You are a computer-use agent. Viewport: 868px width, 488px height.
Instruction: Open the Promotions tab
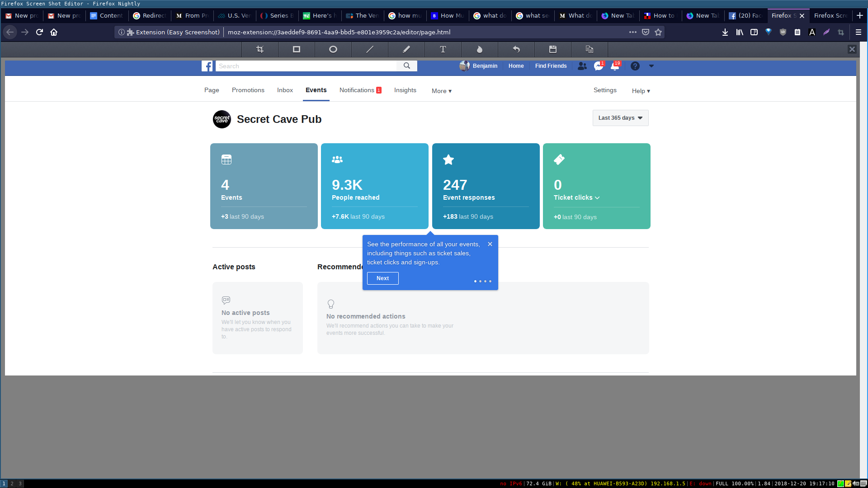[248, 90]
